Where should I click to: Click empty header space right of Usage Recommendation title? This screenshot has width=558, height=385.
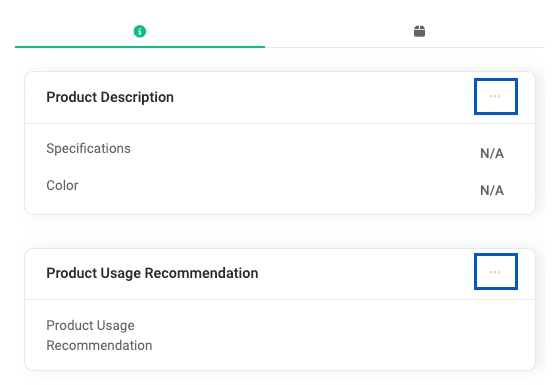pos(367,273)
